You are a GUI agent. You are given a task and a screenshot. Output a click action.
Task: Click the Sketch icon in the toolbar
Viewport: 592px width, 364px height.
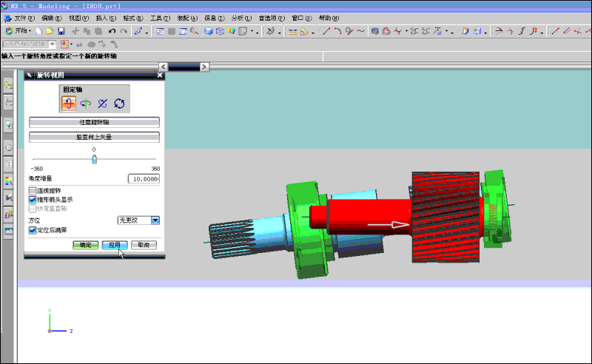coord(138,31)
